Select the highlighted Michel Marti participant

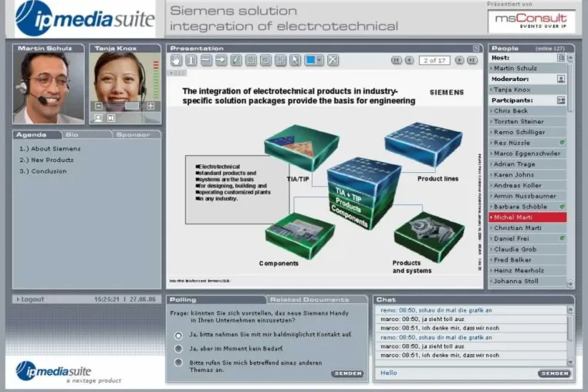[x=528, y=217]
